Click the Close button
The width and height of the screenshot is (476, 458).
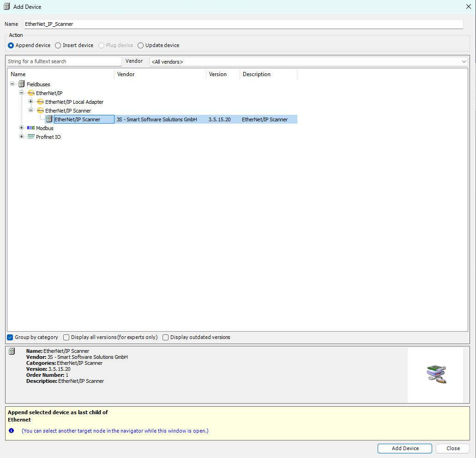[452, 448]
